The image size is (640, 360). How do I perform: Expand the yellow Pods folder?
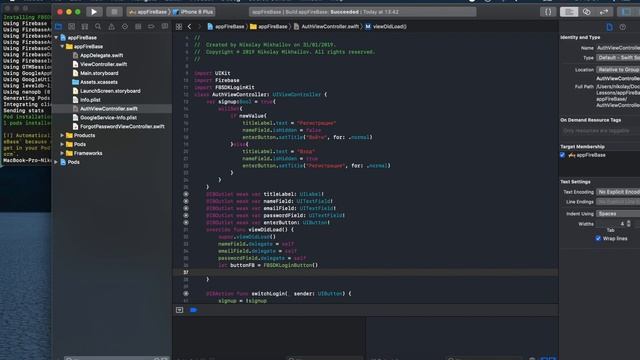coord(62,144)
